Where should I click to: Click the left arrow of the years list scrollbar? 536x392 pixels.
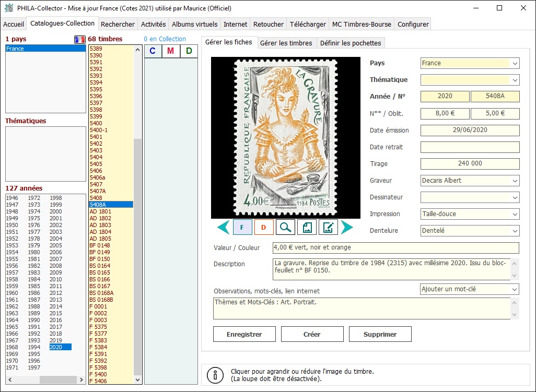click(10, 379)
